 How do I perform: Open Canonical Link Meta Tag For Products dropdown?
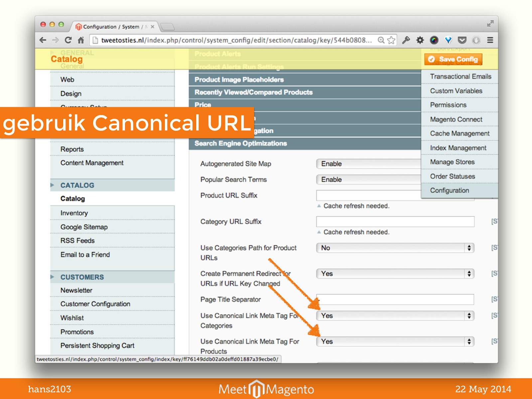point(395,341)
